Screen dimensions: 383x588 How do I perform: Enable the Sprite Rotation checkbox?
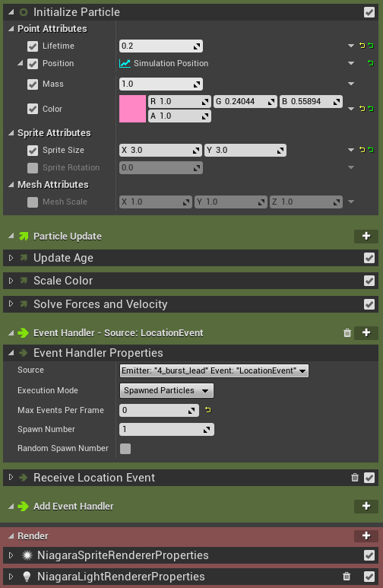click(x=33, y=167)
